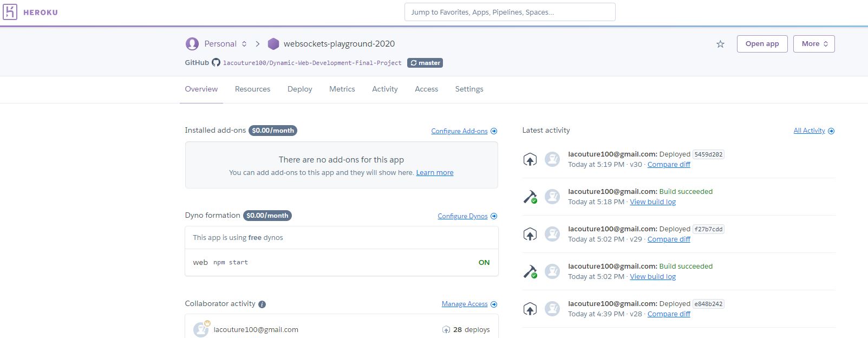Viewport: 868px width, 338px height.
Task: Click the HEROKU wordmark text
Action: coord(41,12)
